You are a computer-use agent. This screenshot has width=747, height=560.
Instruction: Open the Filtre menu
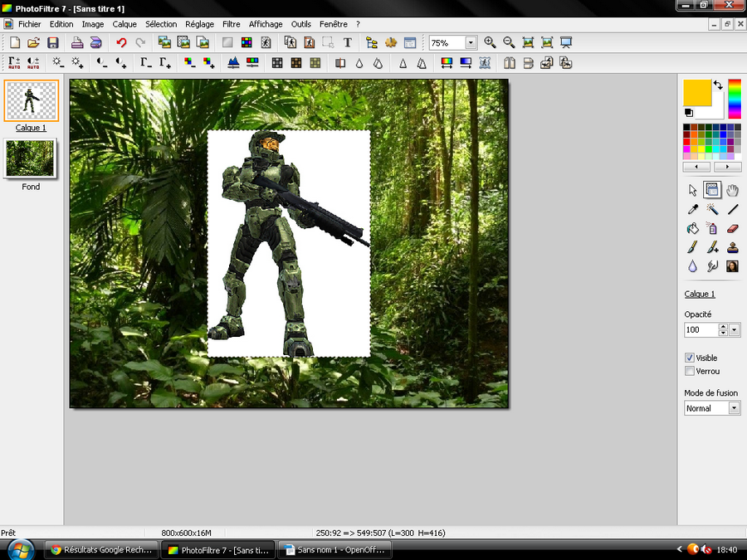[x=231, y=24]
